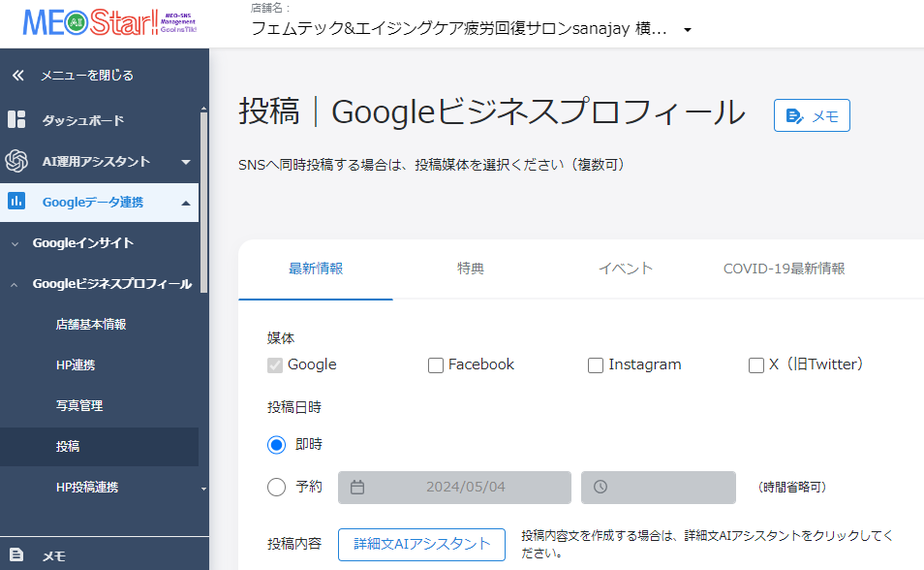This screenshot has width=924, height=570.
Task: Collapse the Googleビジネスプロフィール tree section
Action: (15, 284)
